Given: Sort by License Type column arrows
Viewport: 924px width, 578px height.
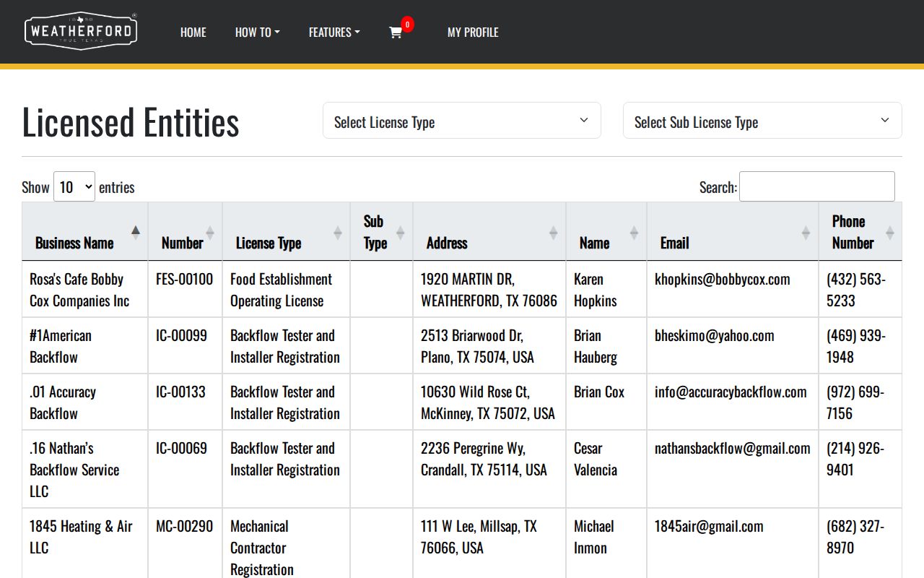Looking at the screenshot, I should pos(337,232).
